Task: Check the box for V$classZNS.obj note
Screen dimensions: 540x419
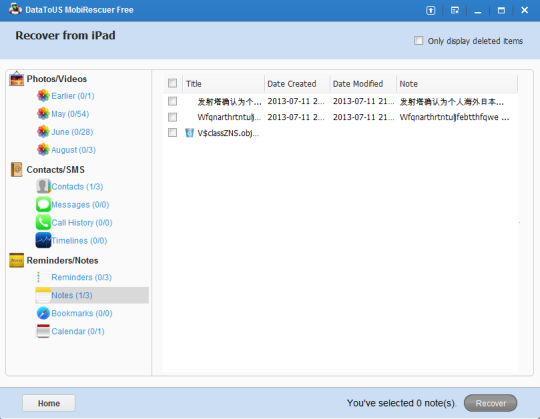Action: coord(173,133)
